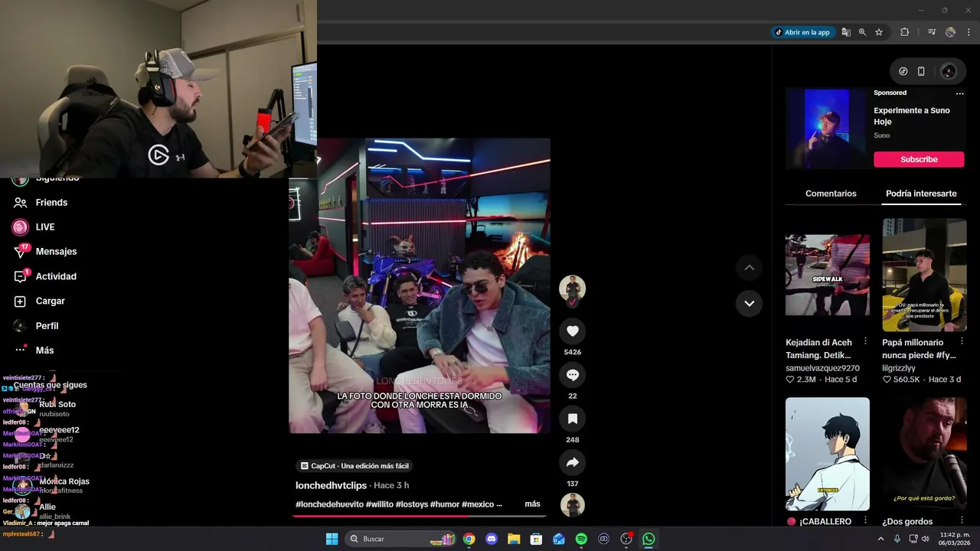Click the CapCut Una edición más fácil tag
This screenshot has height=551, width=980.
354,465
